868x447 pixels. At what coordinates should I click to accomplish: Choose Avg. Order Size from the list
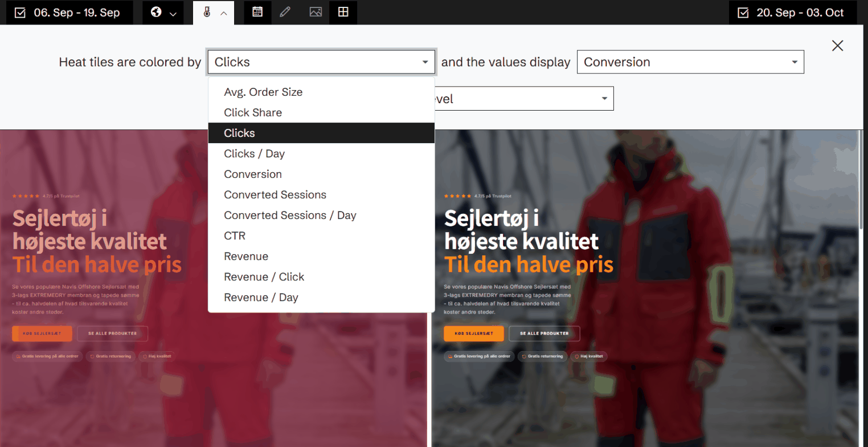[x=321, y=92]
